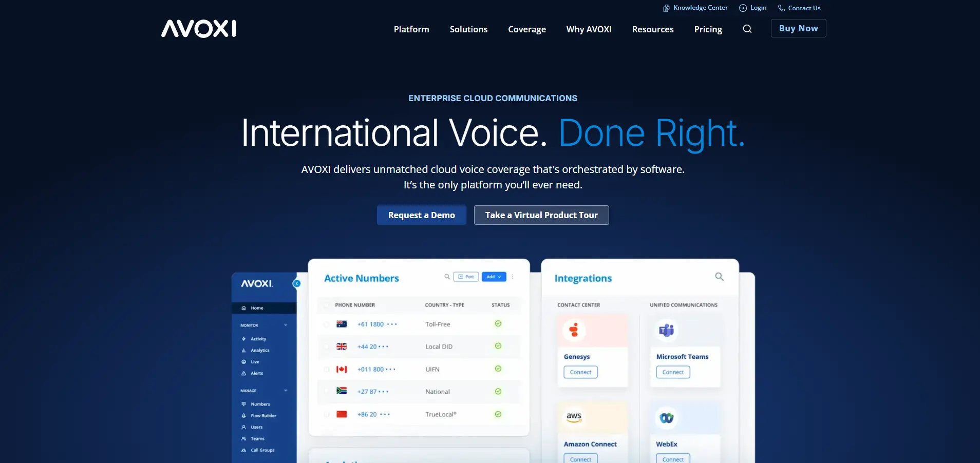This screenshot has height=463, width=980.
Task: Click the Request a Demo button
Action: (x=422, y=215)
